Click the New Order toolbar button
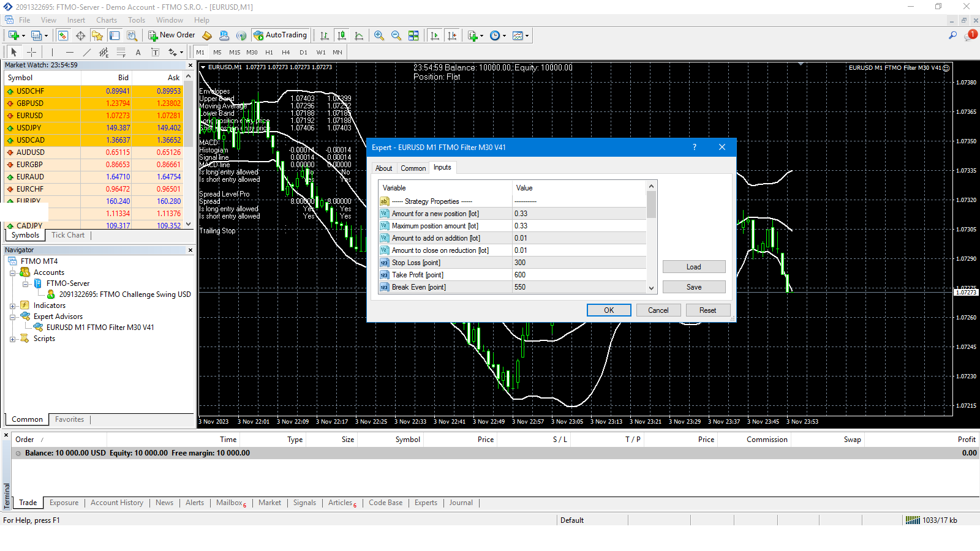 tap(171, 36)
